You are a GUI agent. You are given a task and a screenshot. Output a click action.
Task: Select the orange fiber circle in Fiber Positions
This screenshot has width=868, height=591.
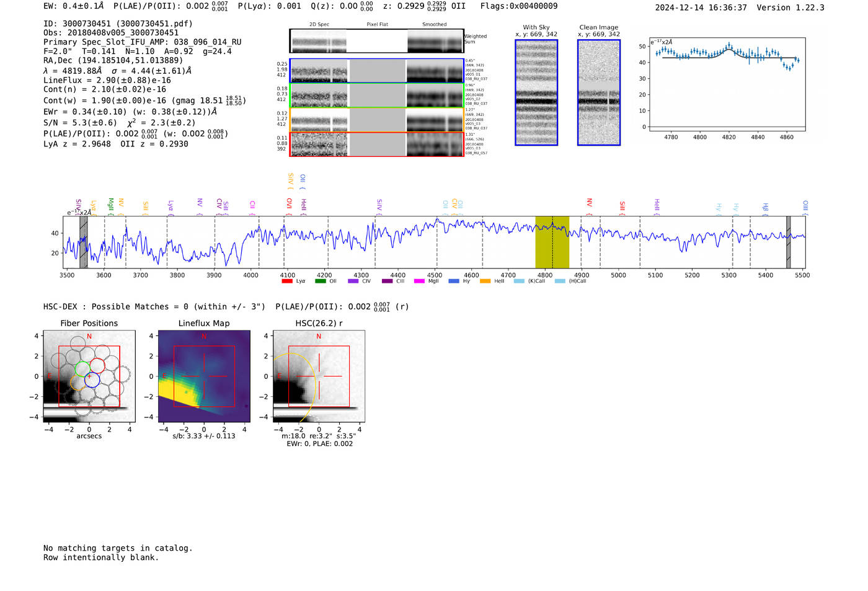77,383
